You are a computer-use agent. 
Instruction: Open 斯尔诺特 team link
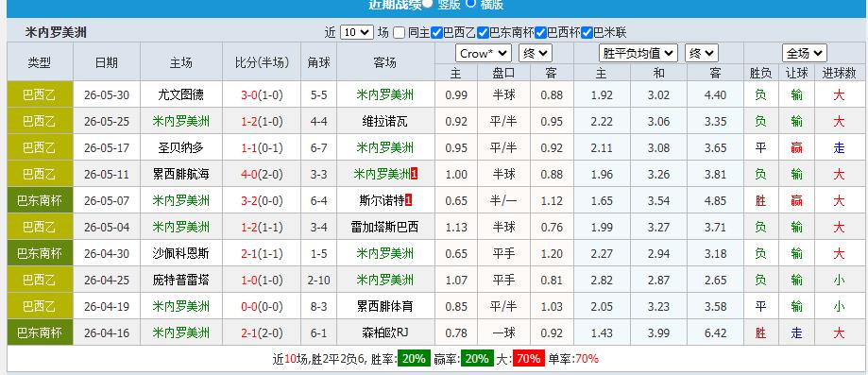tap(382, 200)
